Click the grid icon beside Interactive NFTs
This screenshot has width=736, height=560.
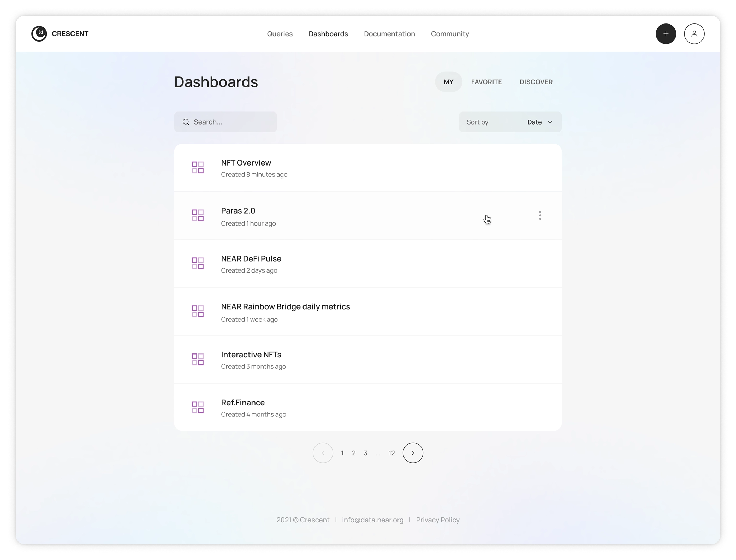(198, 359)
